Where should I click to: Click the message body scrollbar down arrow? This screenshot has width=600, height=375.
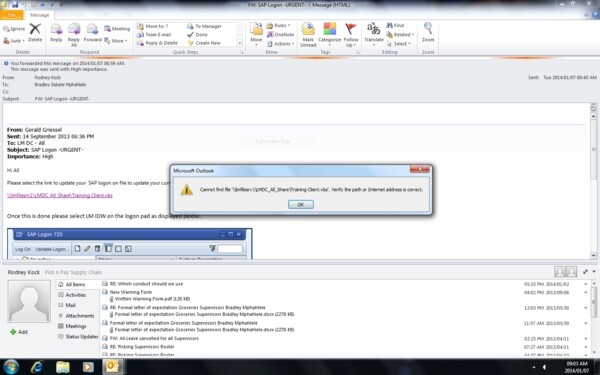[x=593, y=255]
